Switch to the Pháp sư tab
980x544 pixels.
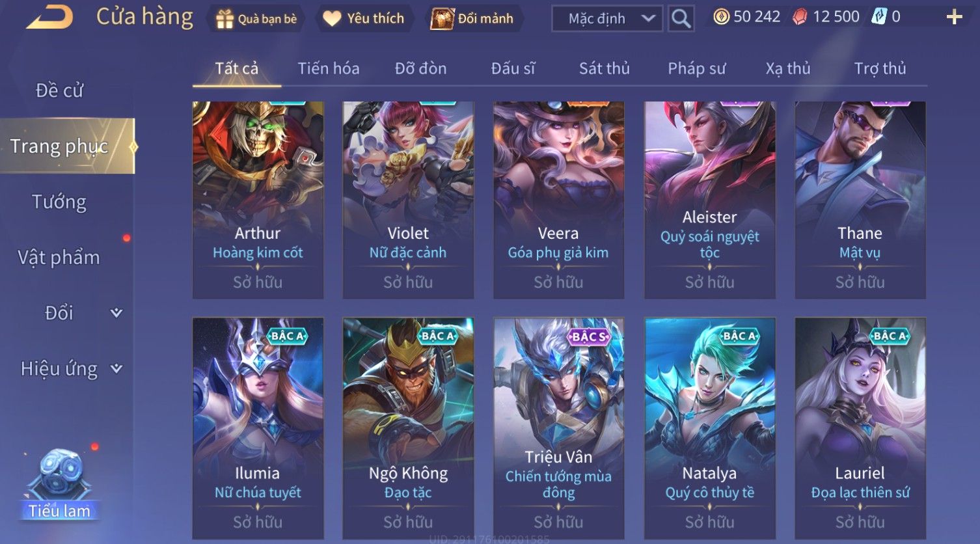[x=696, y=68]
